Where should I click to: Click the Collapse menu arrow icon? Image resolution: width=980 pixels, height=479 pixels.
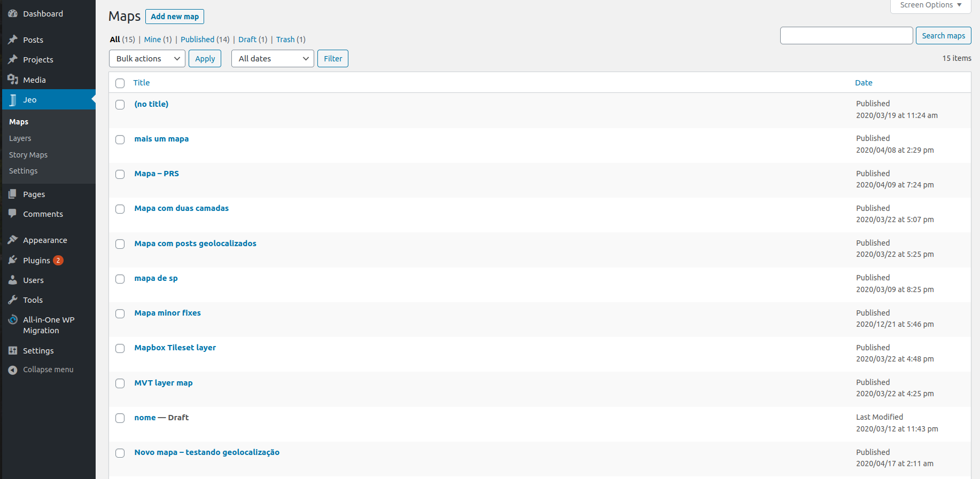(13, 370)
